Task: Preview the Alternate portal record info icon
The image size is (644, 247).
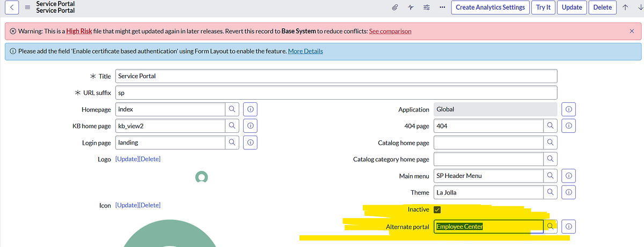Action: click(x=569, y=227)
